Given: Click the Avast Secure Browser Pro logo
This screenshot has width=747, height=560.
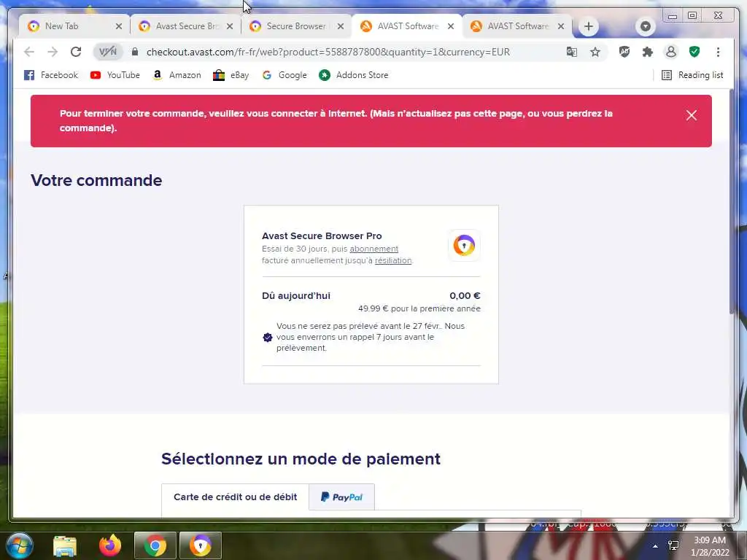Looking at the screenshot, I should pos(464,246).
